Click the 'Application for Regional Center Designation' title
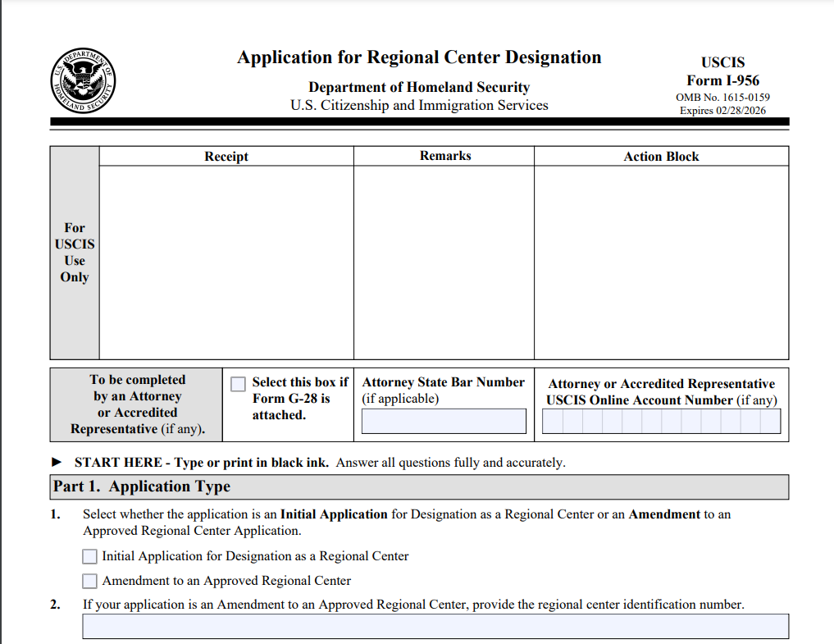 pos(419,57)
